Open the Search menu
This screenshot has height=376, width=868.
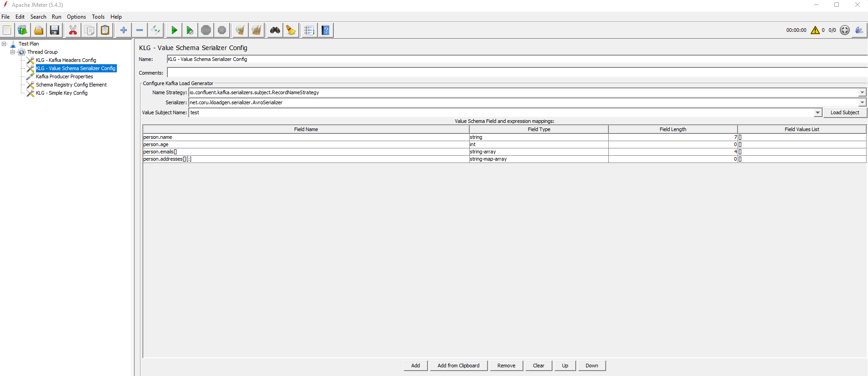[38, 17]
